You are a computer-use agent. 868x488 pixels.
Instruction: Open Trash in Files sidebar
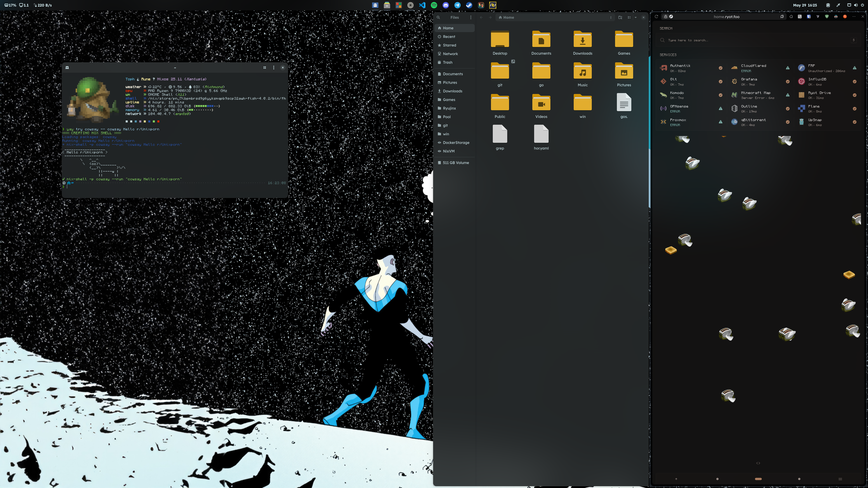click(x=455, y=62)
